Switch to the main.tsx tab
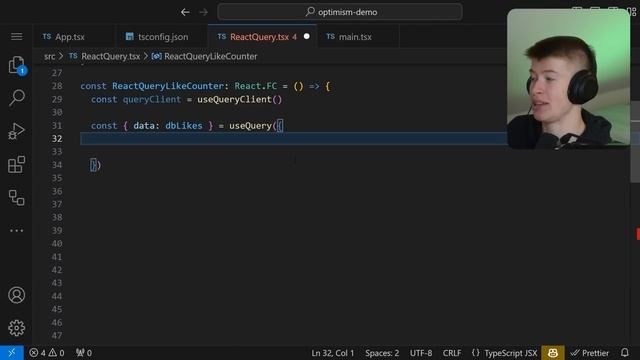This screenshot has height=360, width=640. (349, 37)
